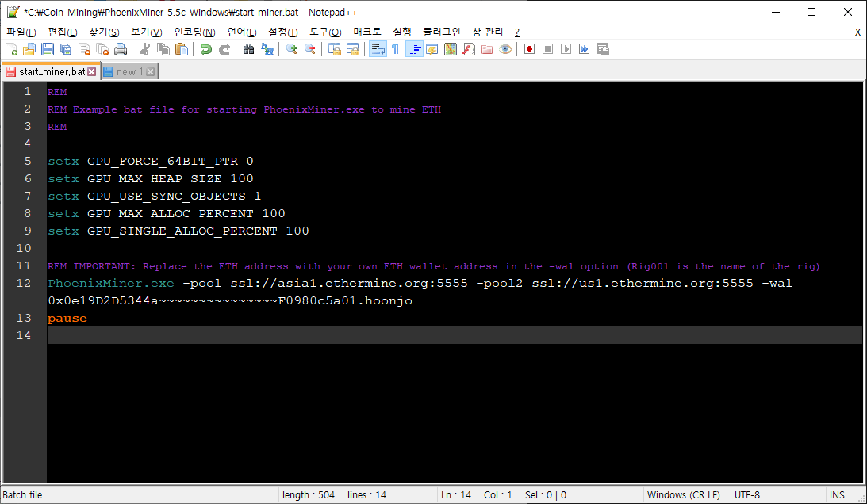Screen dimensions: 867x504
Task: Open the 매크로 menu
Action: [367, 32]
